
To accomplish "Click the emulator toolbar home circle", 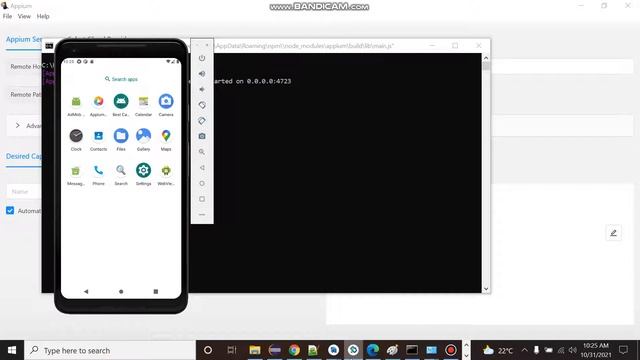I will click(x=202, y=183).
